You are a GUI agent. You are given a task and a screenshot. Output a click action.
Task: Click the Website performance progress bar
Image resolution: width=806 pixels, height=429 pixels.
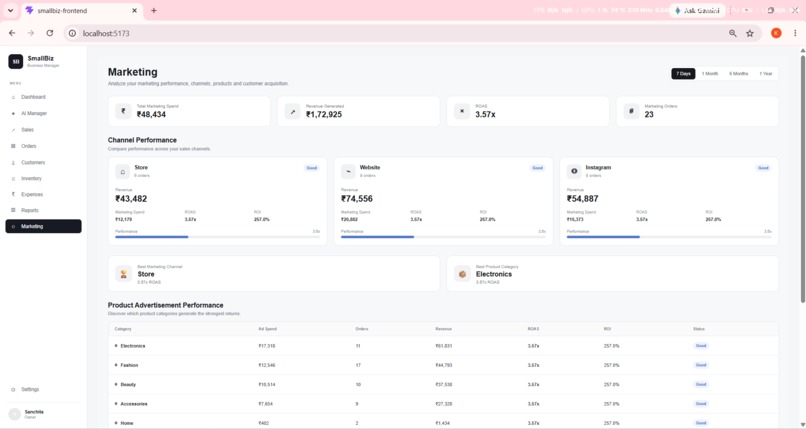tap(443, 237)
